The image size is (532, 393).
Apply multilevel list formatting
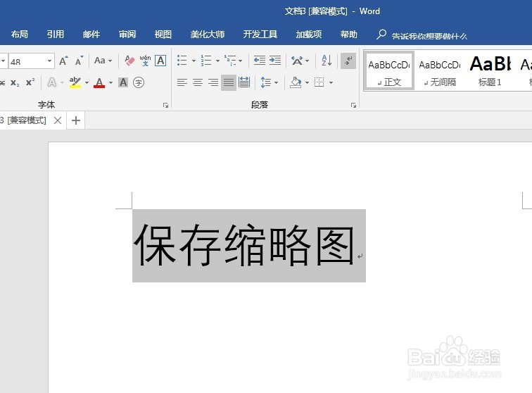point(230,61)
